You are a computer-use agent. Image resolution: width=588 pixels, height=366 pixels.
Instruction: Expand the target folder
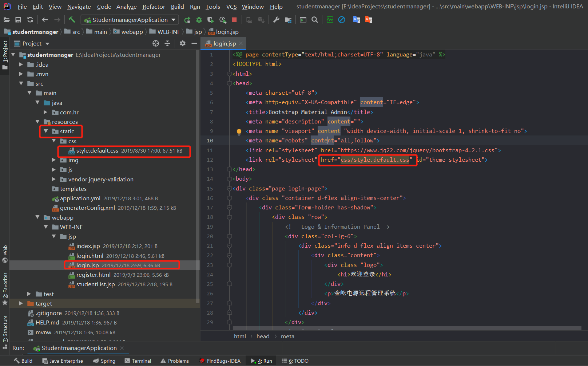tap(21, 303)
